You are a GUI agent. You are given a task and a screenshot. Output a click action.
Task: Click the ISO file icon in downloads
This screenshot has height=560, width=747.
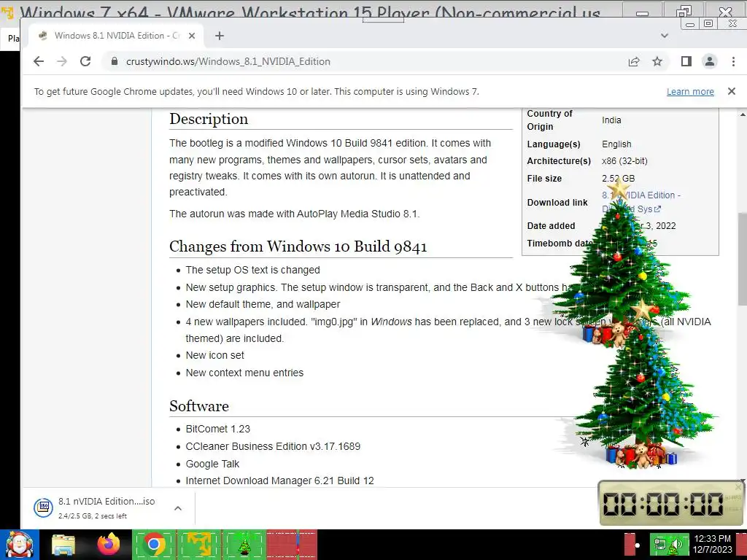point(43,507)
